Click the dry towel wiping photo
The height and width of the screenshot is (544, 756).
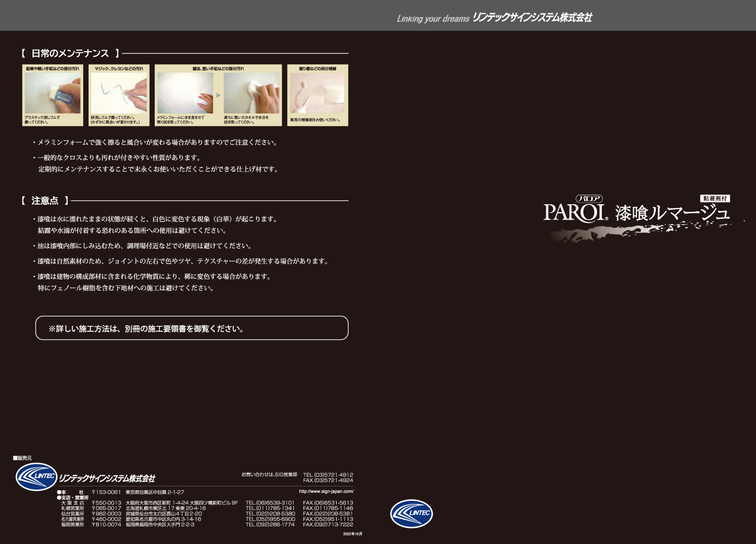[x=251, y=93]
